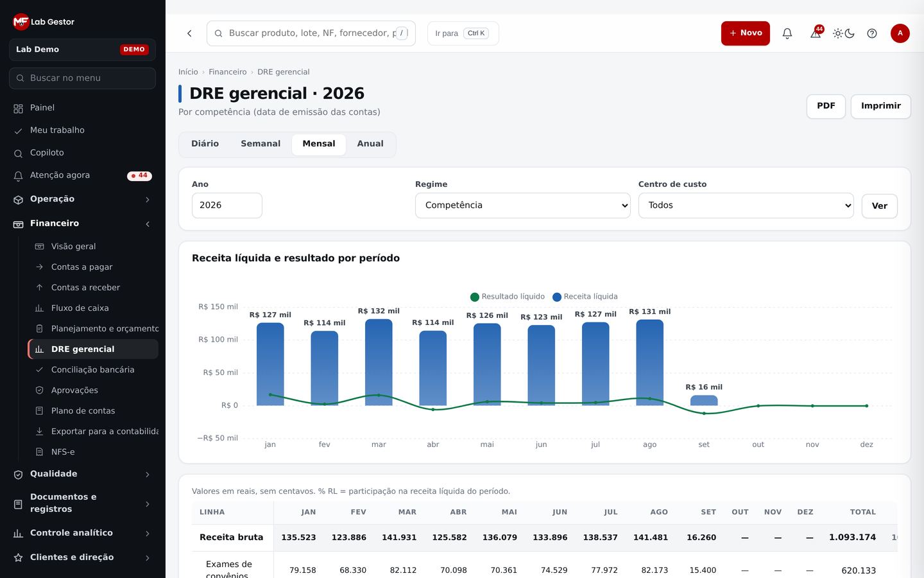Open Conciliação bancária
The height and width of the screenshot is (578, 924).
click(x=94, y=370)
